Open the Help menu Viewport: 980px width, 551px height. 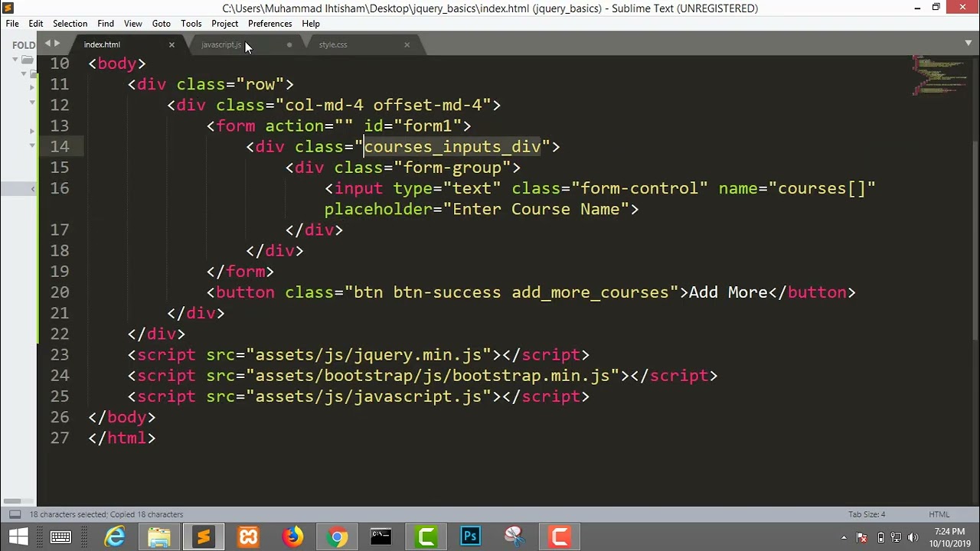311,24
